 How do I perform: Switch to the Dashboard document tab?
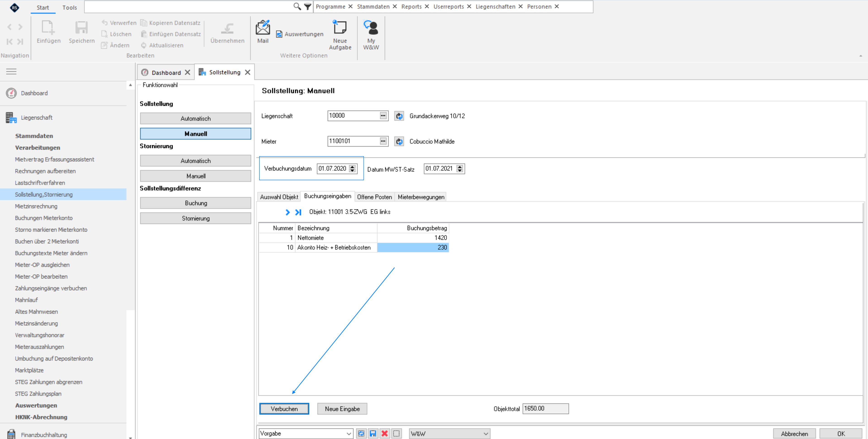coord(166,72)
